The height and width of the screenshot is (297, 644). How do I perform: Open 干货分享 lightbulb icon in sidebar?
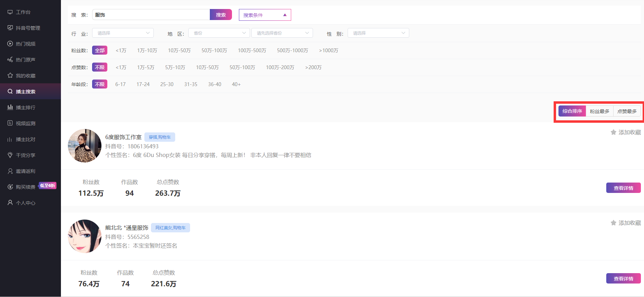pos(10,155)
